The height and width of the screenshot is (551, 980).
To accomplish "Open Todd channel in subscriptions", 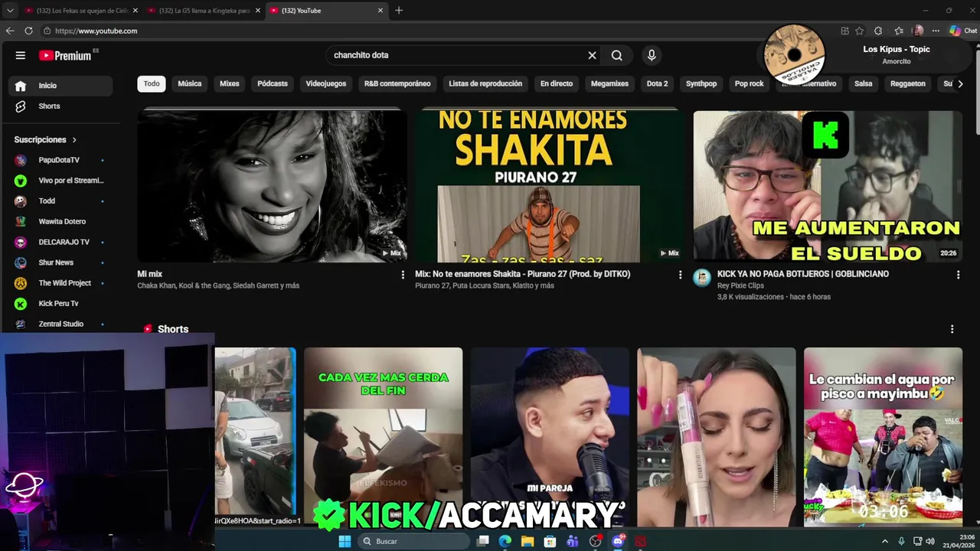I will click(58, 201).
